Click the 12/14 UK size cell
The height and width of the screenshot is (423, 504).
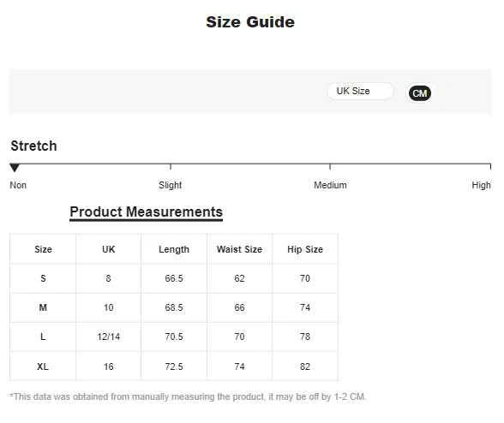coord(108,337)
